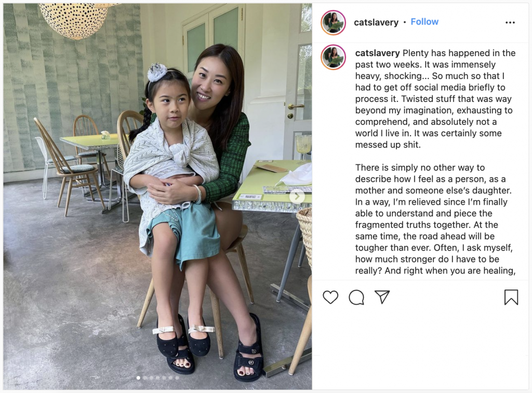
Task: Like the post with the heart icon
Action: pyautogui.click(x=330, y=297)
